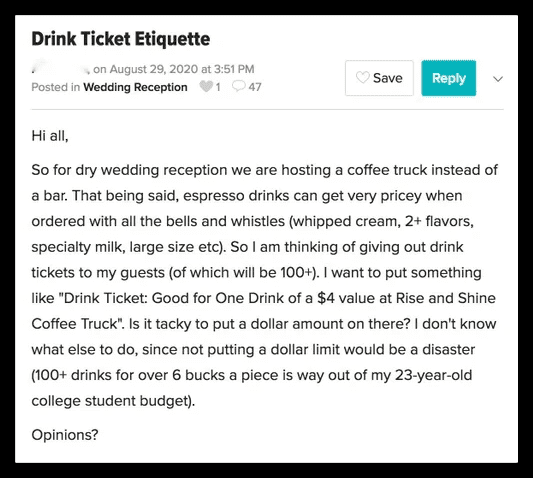
Task: Expand the chevron menu beside Reply
Action: tap(498, 79)
